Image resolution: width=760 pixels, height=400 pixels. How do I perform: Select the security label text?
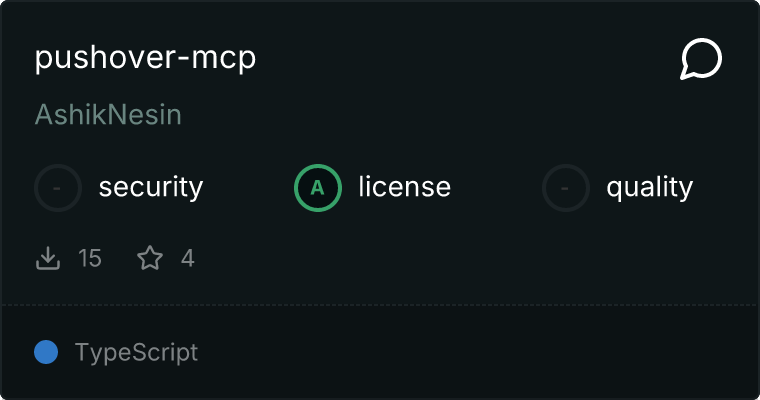151,188
